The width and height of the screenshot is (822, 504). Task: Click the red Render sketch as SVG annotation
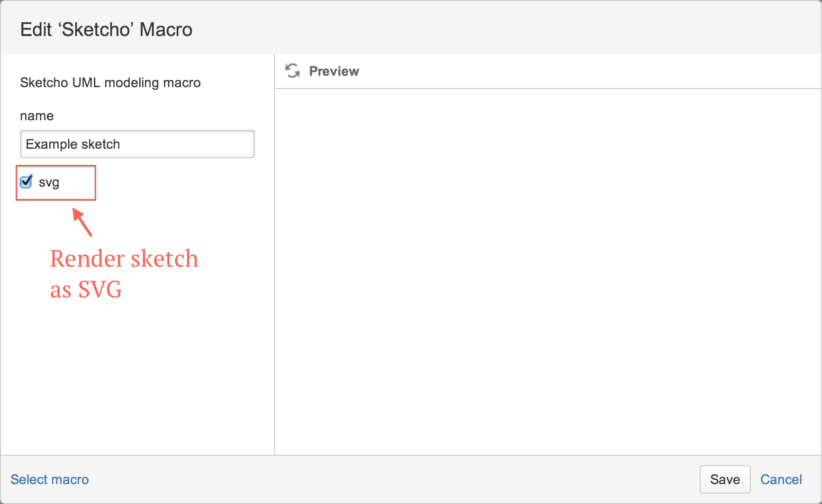[124, 274]
